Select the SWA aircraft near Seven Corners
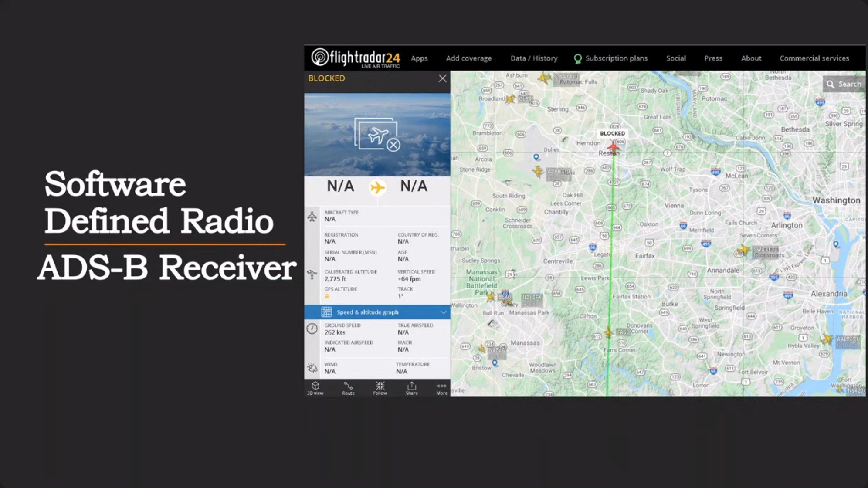 pyautogui.click(x=743, y=250)
